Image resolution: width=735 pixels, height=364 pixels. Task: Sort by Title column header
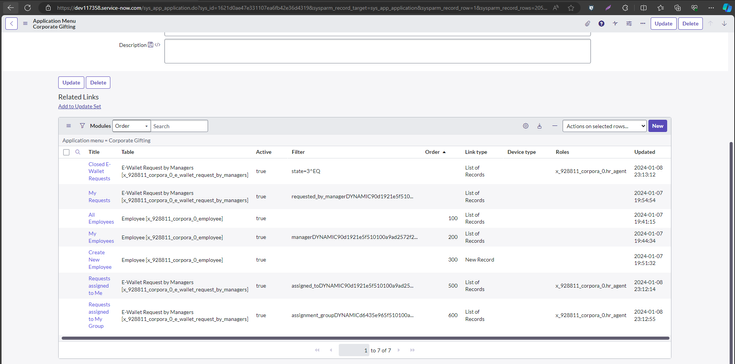click(x=94, y=152)
